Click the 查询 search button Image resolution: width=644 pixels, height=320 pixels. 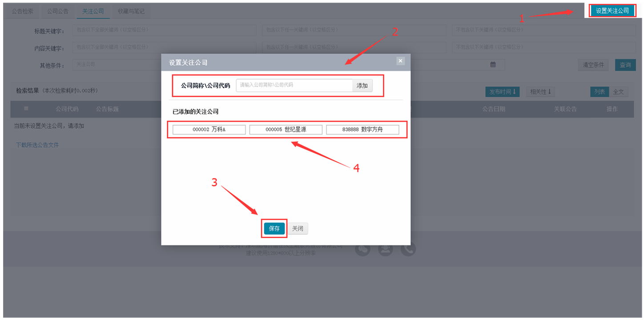click(625, 65)
